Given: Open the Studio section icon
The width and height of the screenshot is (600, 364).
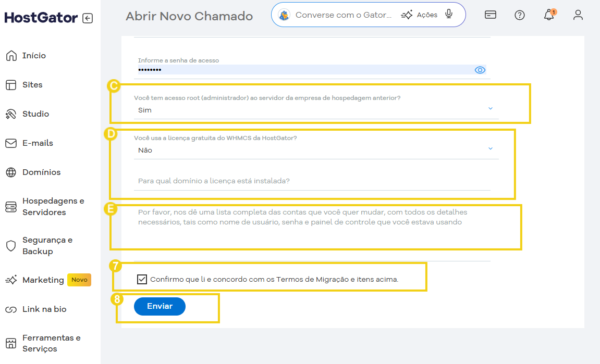Looking at the screenshot, I should coord(11,114).
